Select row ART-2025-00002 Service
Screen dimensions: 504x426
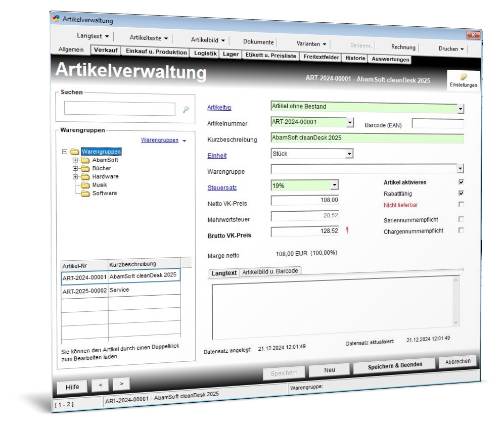point(121,291)
